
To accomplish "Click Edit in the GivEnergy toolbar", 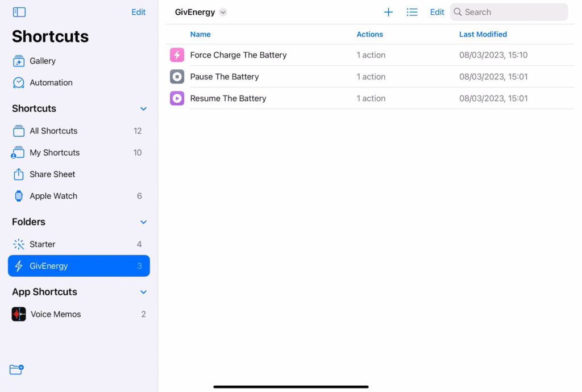I will [x=437, y=12].
